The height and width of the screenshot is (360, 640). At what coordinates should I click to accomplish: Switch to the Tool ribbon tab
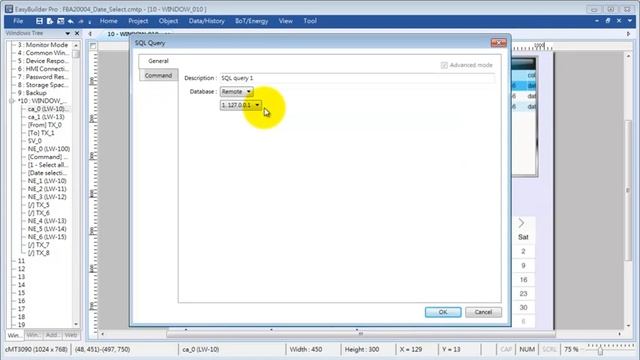(310, 21)
